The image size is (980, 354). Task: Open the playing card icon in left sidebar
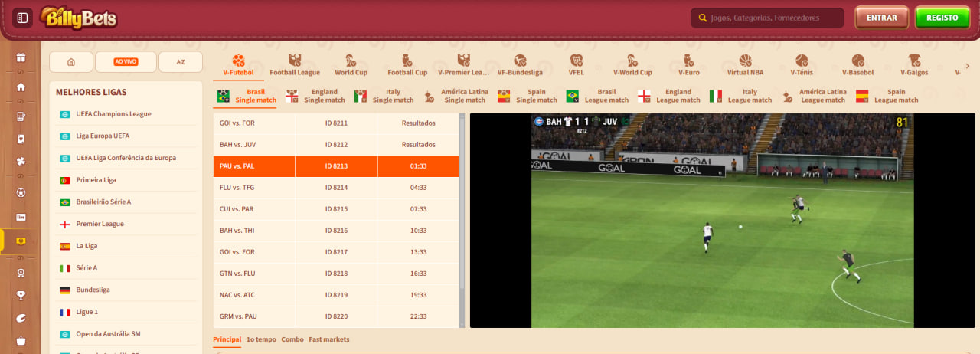(x=21, y=139)
